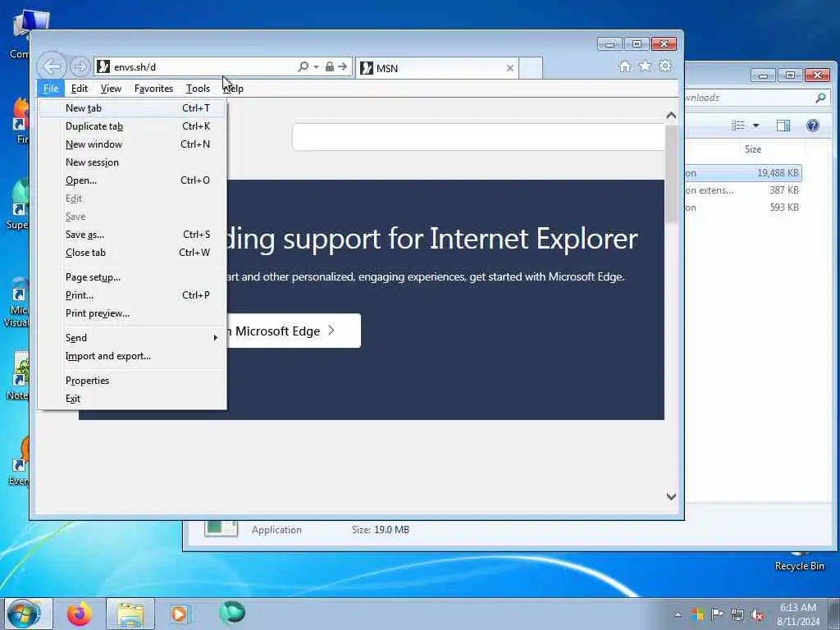Click the Action Center flag tray icon
Image resolution: width=840 pixels, height=630 pixels.
tap(717, 614)
